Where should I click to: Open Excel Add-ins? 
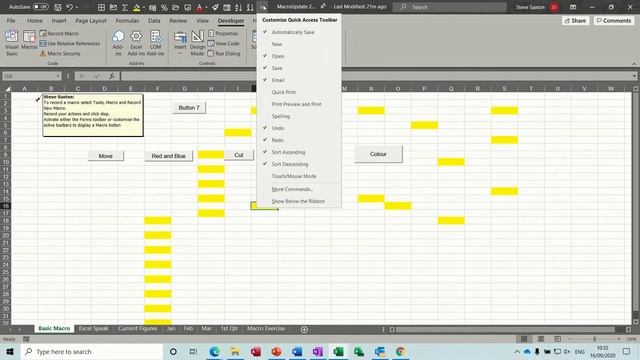click(x=136, y=42)
